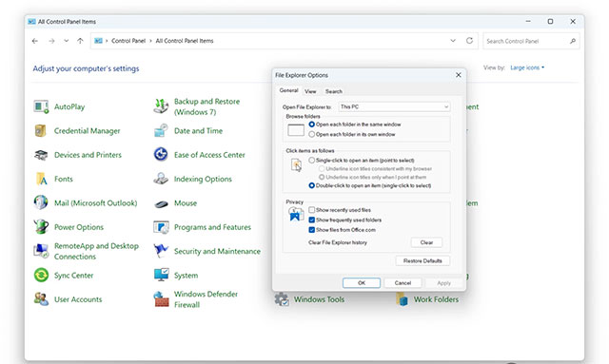
Task: Open the Sync Center link text
Action: point(74,275)
